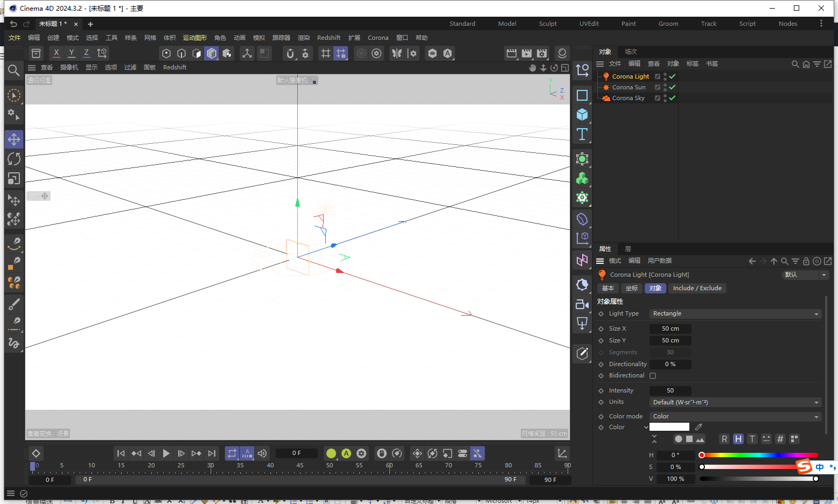Click the white Color swatch
Screen dimensions: 838x504
coord(669,427)
